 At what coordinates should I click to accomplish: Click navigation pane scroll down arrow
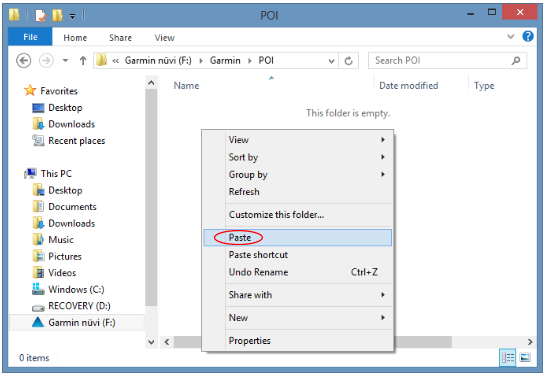[151, 342]
